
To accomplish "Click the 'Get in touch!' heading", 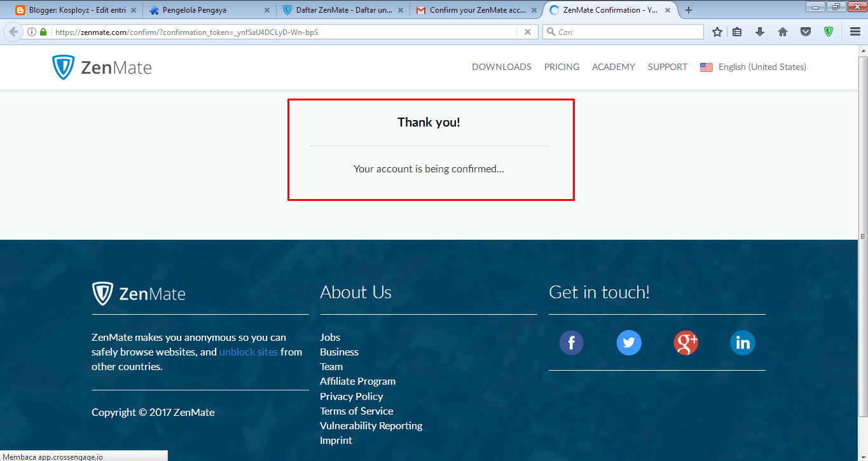I will pyautogui.click(x=599, y=292).
